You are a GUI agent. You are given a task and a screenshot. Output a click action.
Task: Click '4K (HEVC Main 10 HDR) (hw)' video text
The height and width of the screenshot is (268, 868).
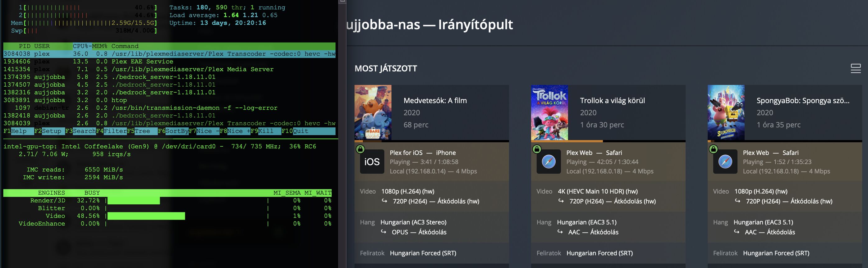(598, 191)
